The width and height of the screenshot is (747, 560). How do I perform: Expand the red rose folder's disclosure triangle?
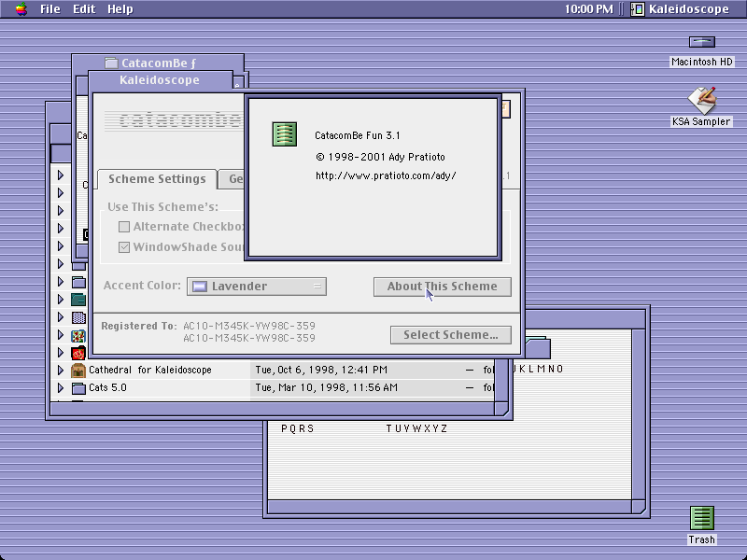[61, 353]
